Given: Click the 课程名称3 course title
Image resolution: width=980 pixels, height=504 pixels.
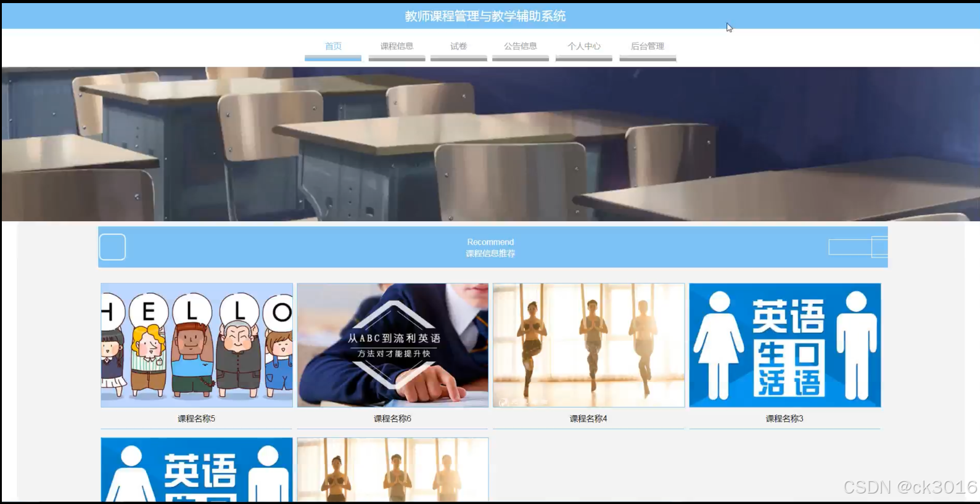Looking at the screenshot, I should (784, 418).
